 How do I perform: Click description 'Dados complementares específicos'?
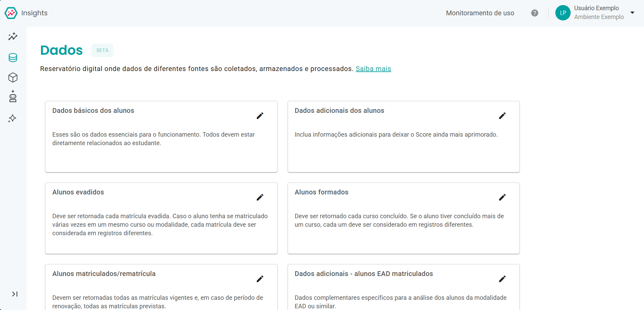point(401,302)
